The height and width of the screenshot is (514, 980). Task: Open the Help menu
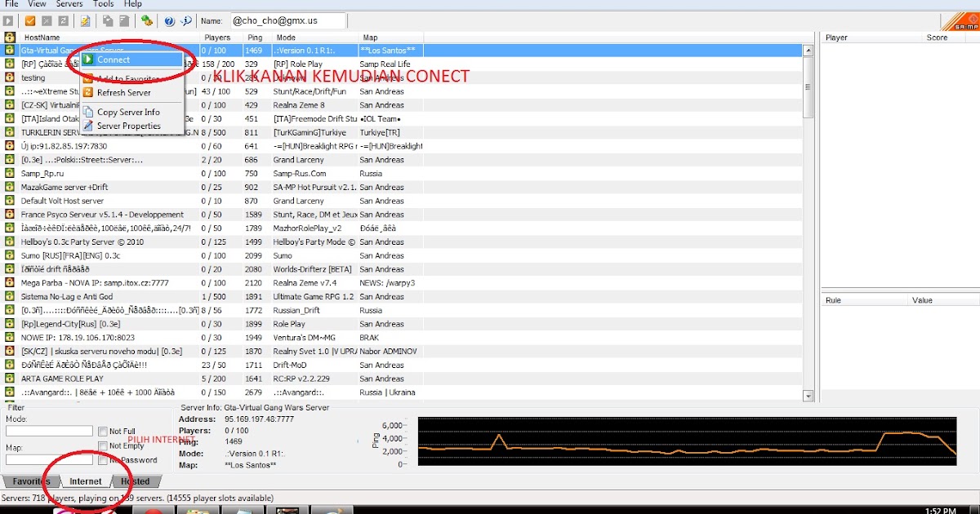point(132,4)
